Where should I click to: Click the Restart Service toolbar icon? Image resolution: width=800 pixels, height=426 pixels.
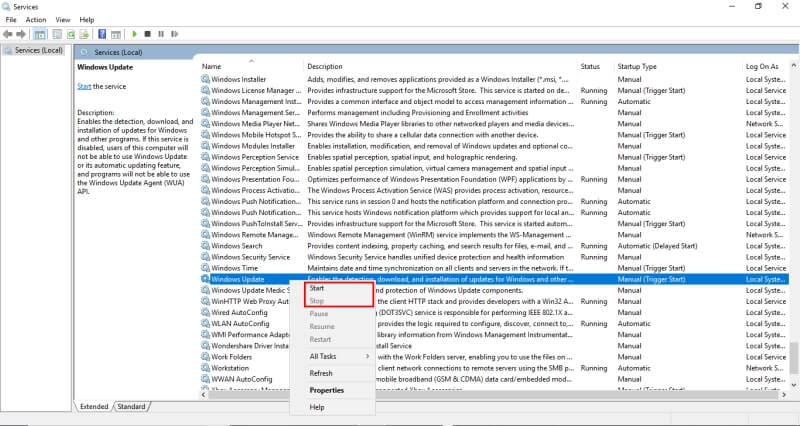point(175,33)
